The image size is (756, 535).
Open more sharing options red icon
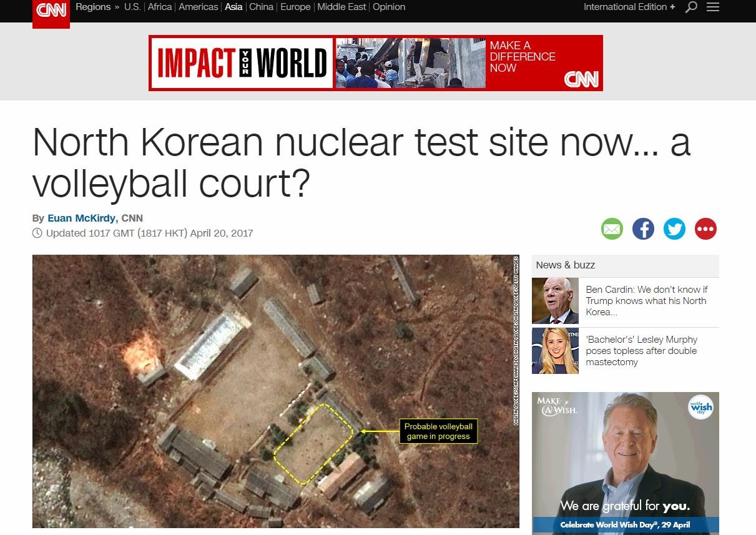[x=705, y=229]
